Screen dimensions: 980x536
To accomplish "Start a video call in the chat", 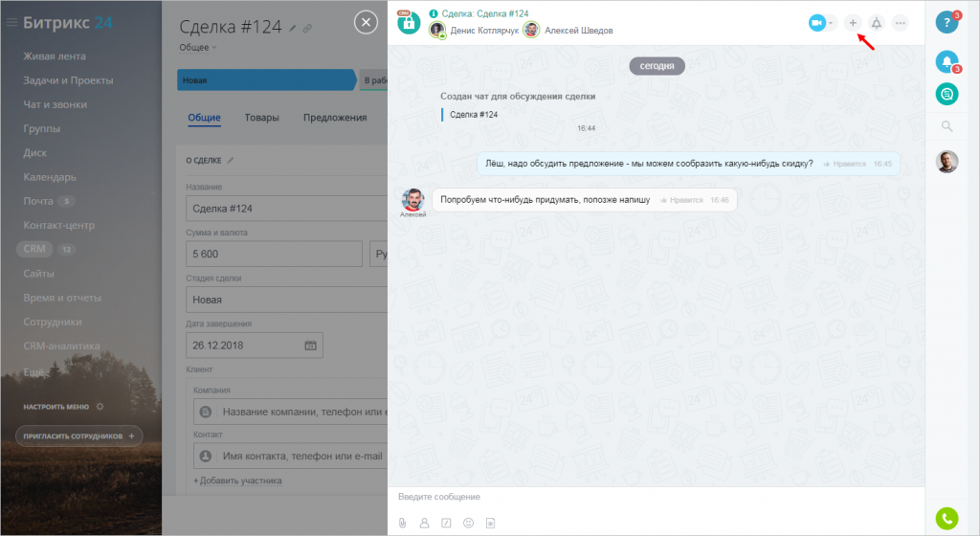I will (816, 23).
